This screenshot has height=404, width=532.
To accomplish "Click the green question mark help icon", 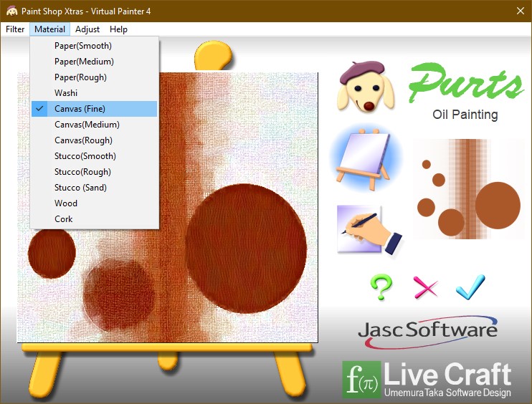I will pos(381,287).
